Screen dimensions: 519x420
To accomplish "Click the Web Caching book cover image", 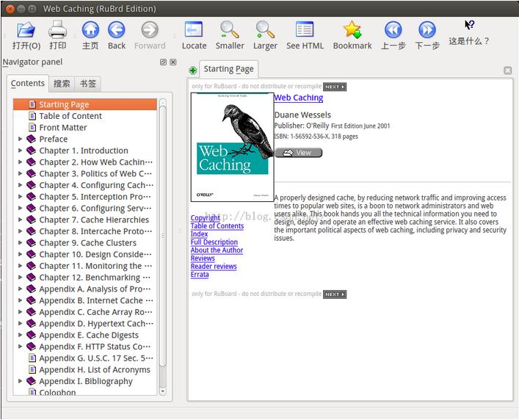I will tap(233, 147).
